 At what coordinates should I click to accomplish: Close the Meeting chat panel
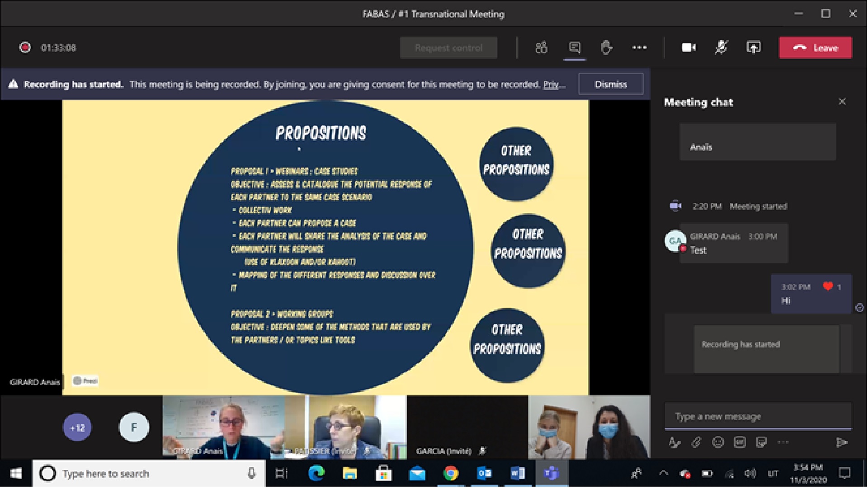[842, 102]
